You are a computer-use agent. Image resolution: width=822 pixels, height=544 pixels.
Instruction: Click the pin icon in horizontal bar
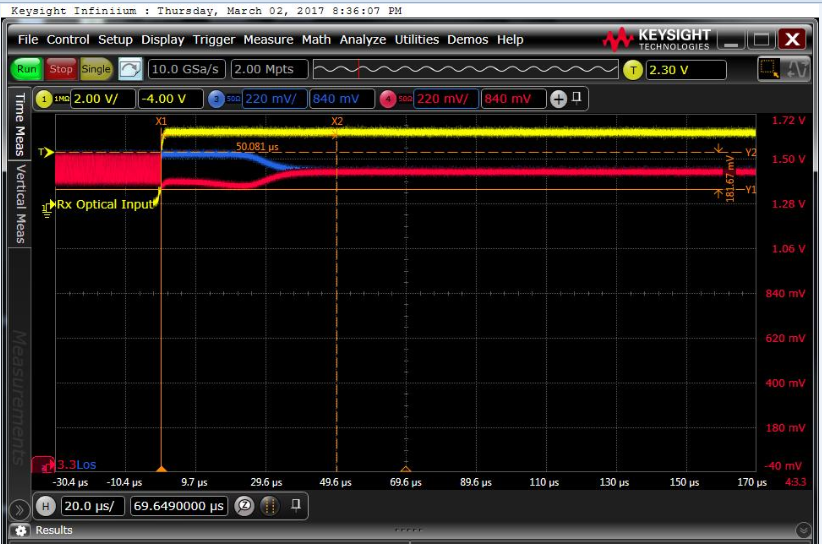tap(296, 505)
